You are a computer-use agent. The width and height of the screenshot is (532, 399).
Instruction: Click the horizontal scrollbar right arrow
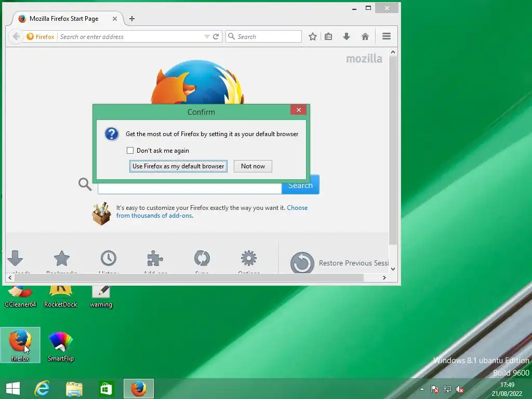[384, 277]
